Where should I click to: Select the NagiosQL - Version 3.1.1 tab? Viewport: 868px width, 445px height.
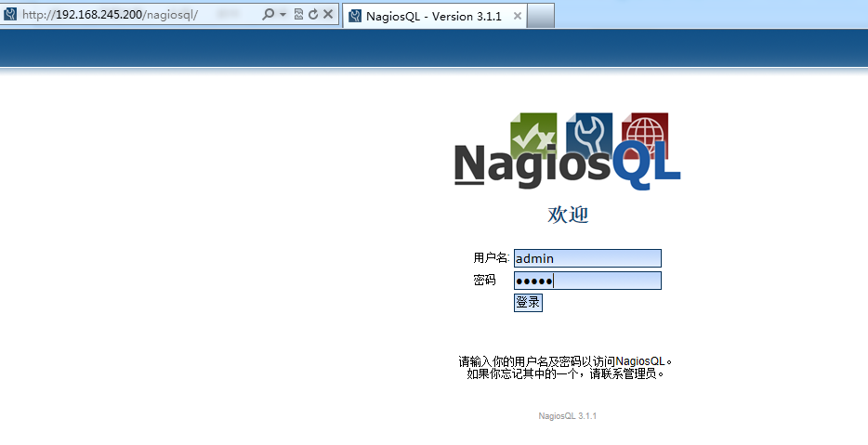435,16
